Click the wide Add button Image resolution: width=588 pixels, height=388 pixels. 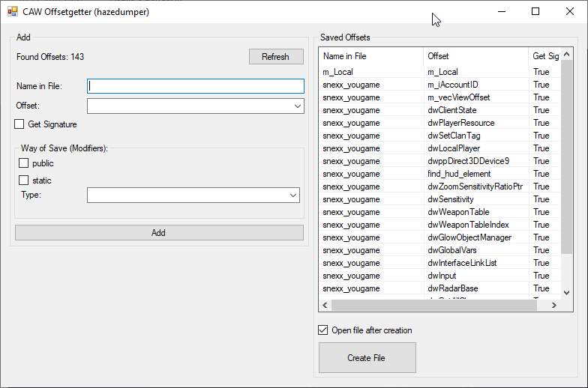click(x=158, y=233)
